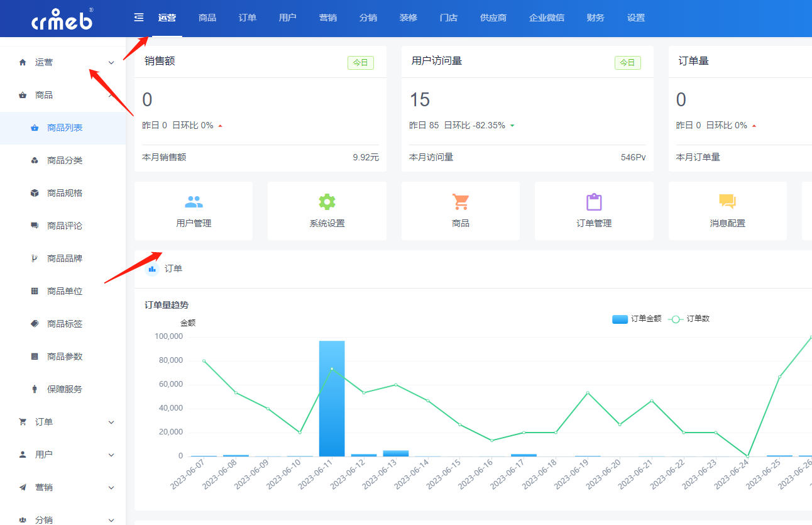Click the paper-plane icon beside 营销
Image resolution: width=812 pixels, height=525 pixels.
click(x=23, y=487)
